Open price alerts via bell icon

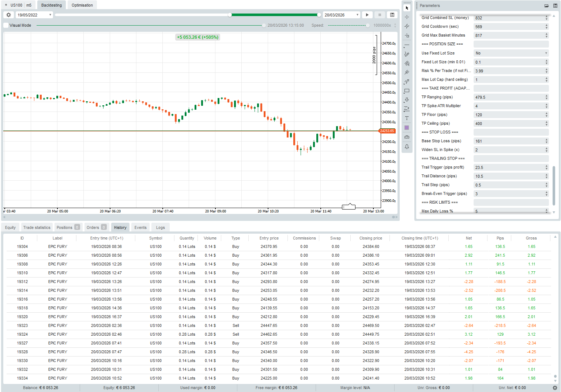(x=407, y=147)
